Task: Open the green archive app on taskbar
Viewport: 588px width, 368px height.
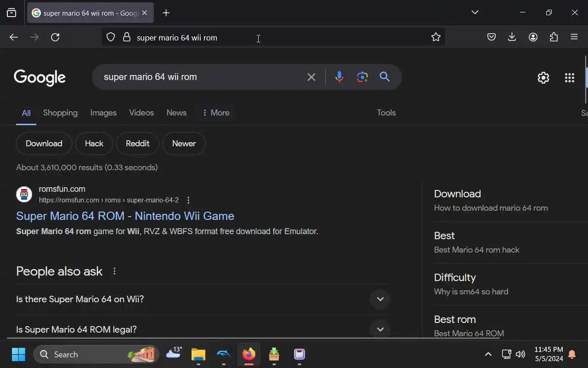Action: (274, 354)
